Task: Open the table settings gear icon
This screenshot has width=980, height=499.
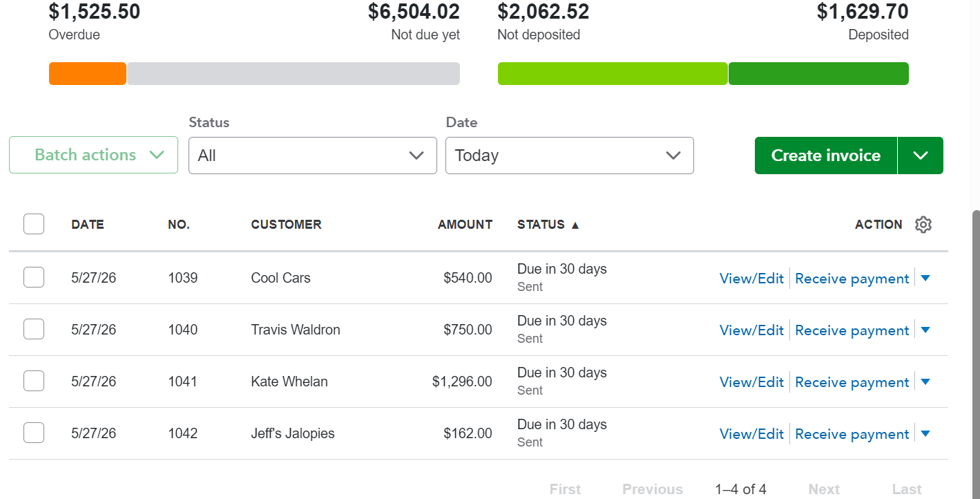Action: [x=923, y=225]
